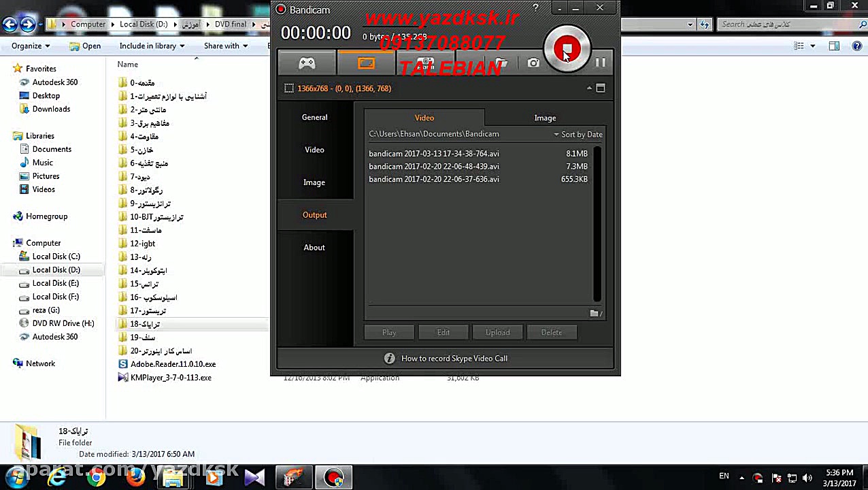Open the Videos library
868x490 pixels.
tap(44, 189)
